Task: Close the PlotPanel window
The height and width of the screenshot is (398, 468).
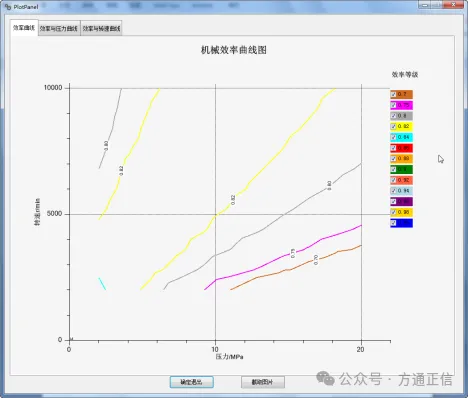Action: coord(454,5)
